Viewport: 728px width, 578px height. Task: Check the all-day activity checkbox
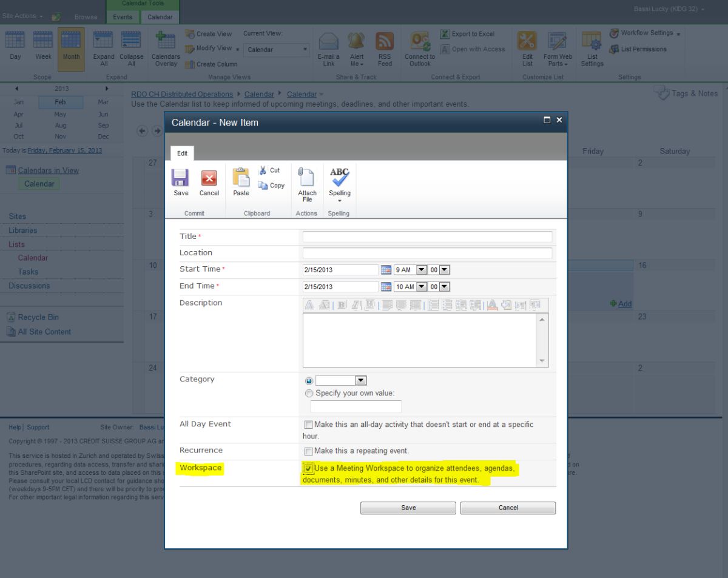[309, 425]
